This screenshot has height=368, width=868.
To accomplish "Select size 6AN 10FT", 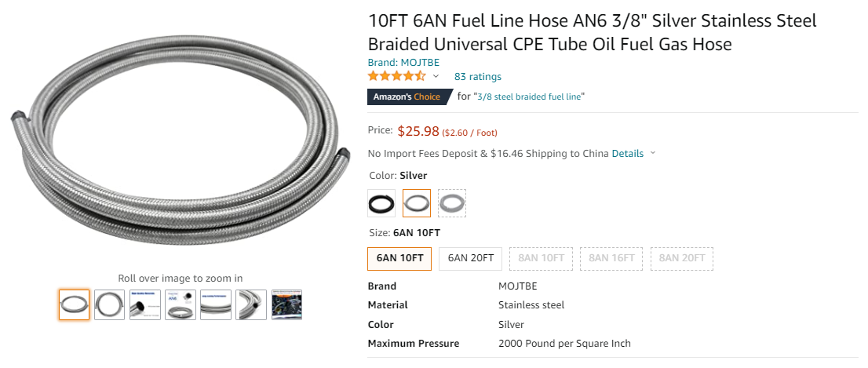I will pyautogui.click(x=399, y=258).
